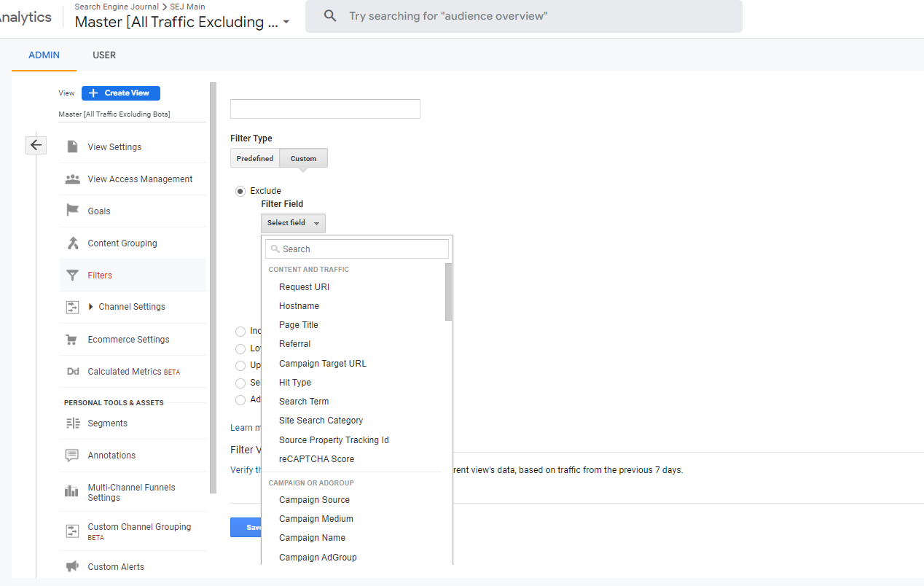The width and height of the screenshot is (924, 586).
Task: Select Hostname from the field list
Action: 299,305
